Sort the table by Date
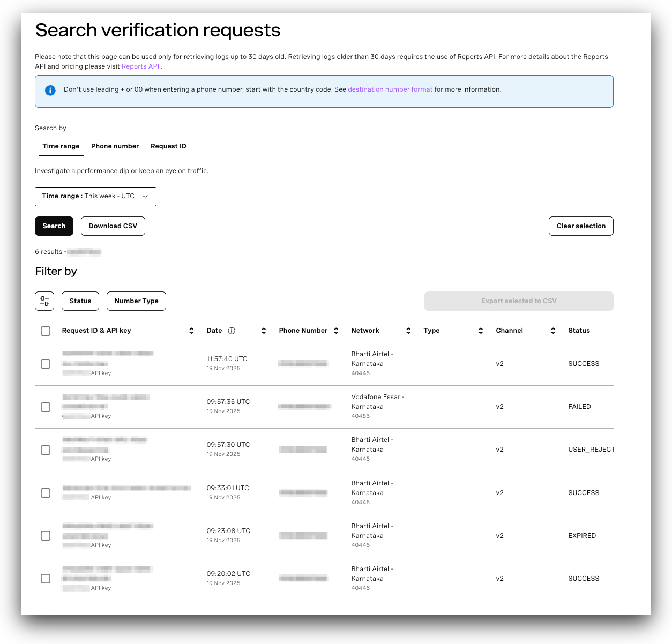The width and height of the screenshot is (672, 644). click(263, 331)
